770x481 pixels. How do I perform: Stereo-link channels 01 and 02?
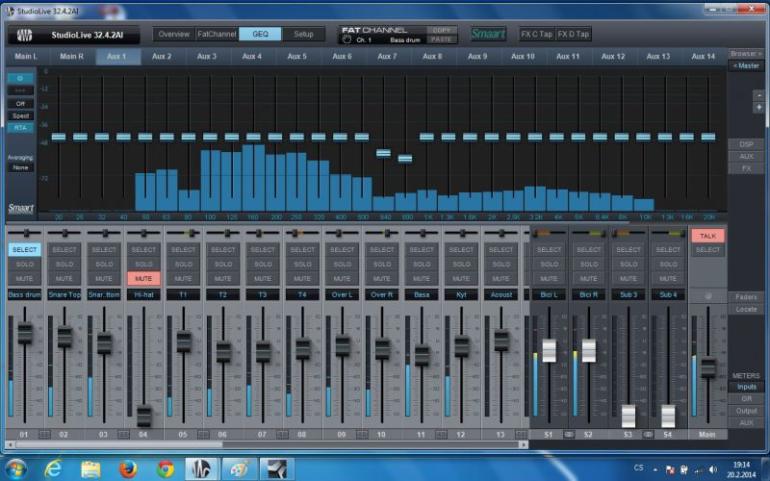44,435
